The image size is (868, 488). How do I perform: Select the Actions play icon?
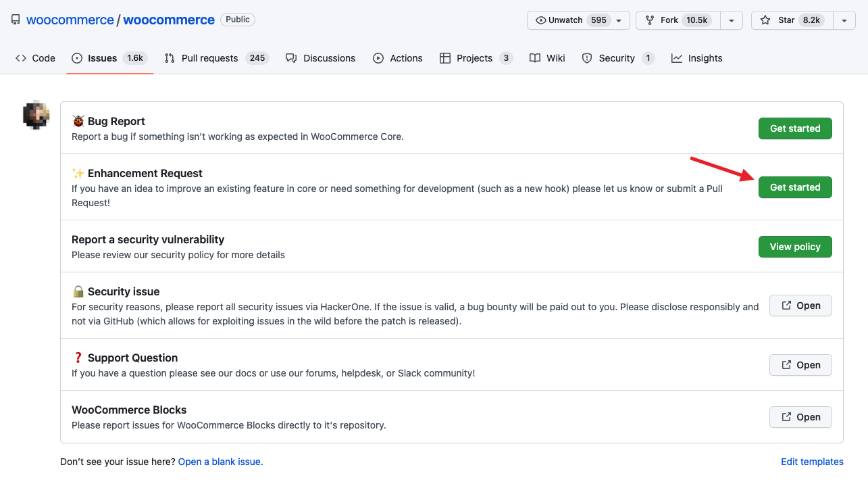point(378,58)
